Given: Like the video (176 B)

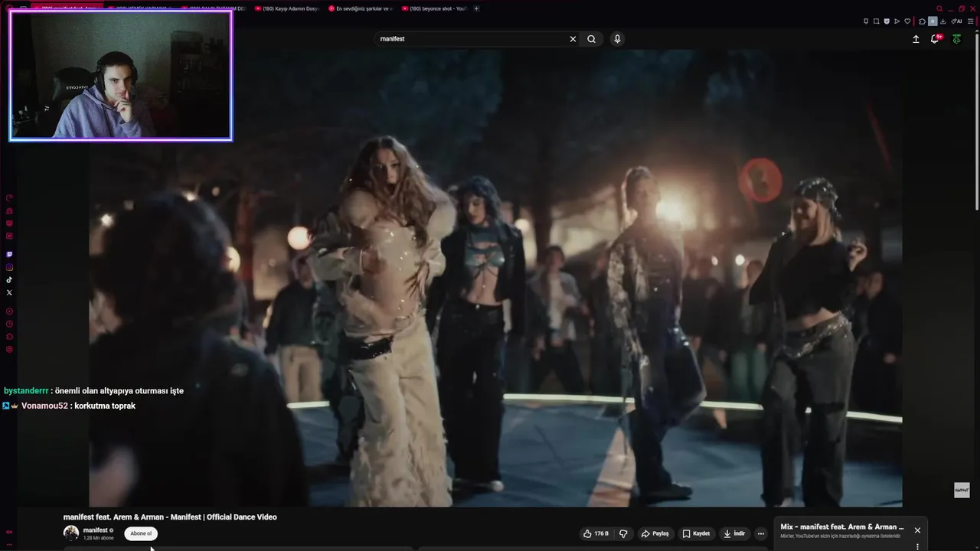Looking at the screenshot, I should 596,533.
